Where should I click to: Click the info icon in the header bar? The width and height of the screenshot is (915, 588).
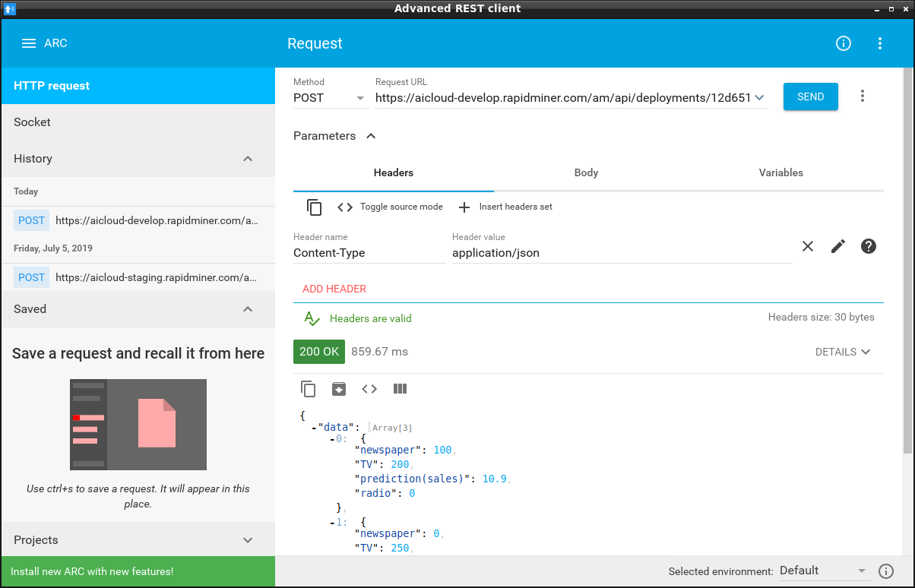pos(844,43)
